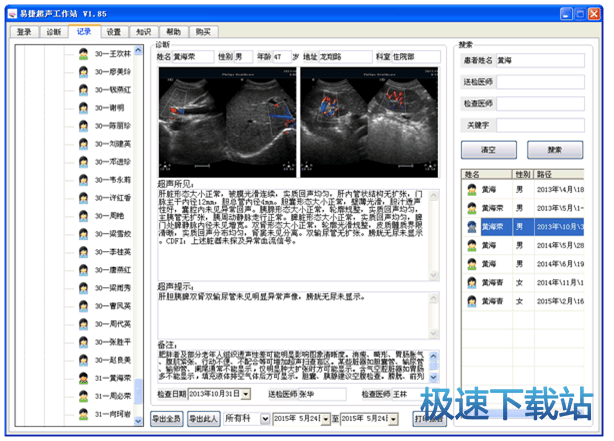Viewport: 614px width, 441px height.
Task: Open the 购买 tab
Action: (x=203, y=32)
